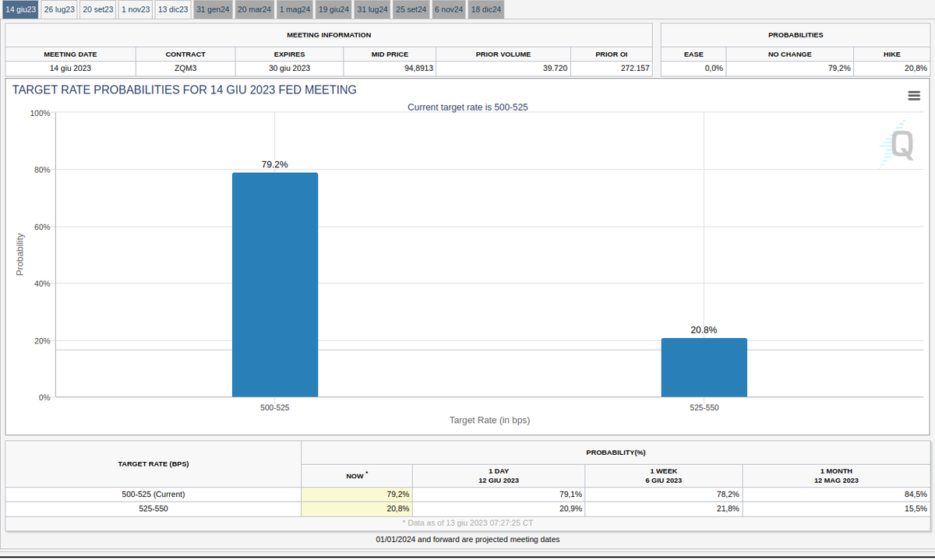Switch to the 18 dic24 meeting tab
This screenshot has height=560, width=935.
(x=486, y=9)
